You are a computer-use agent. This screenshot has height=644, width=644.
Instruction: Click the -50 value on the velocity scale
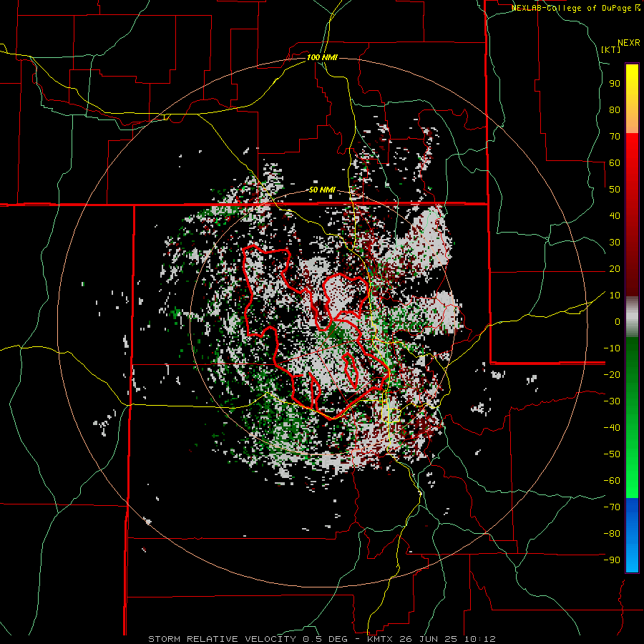(612, 454)
